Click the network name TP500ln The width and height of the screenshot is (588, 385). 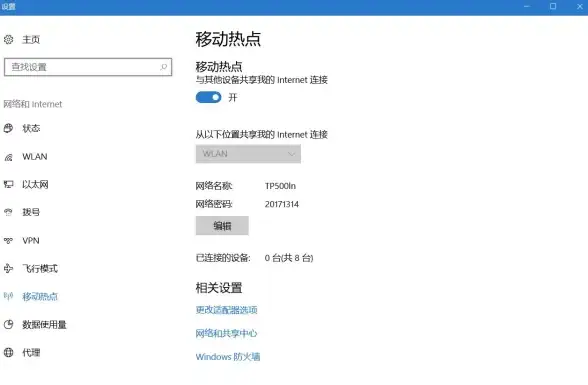280,186
